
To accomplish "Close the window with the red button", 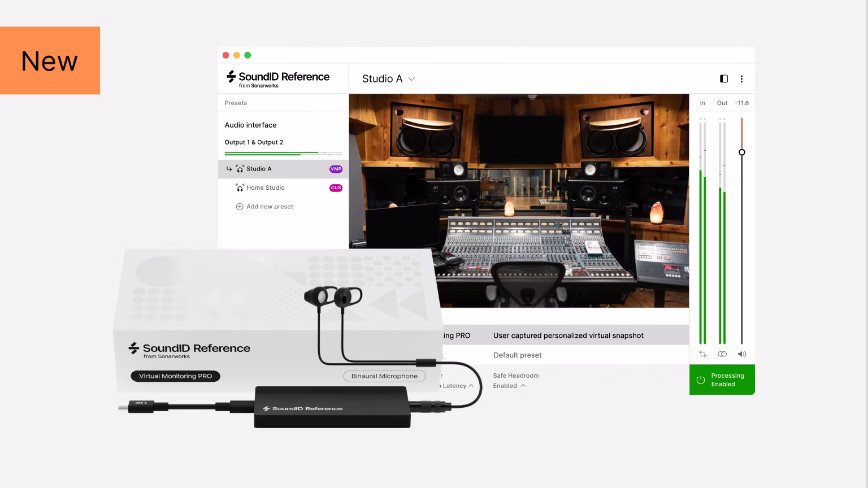I will [x=225, y=55].
